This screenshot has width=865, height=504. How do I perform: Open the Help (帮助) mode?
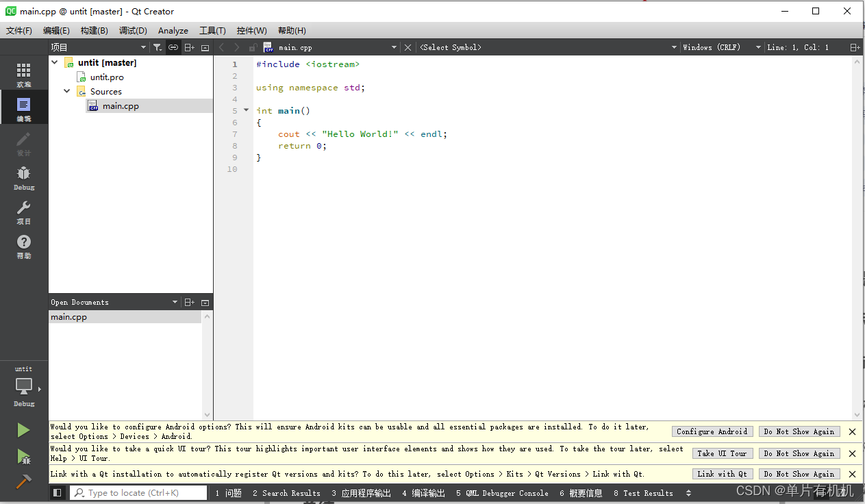[x=24, y=246]
